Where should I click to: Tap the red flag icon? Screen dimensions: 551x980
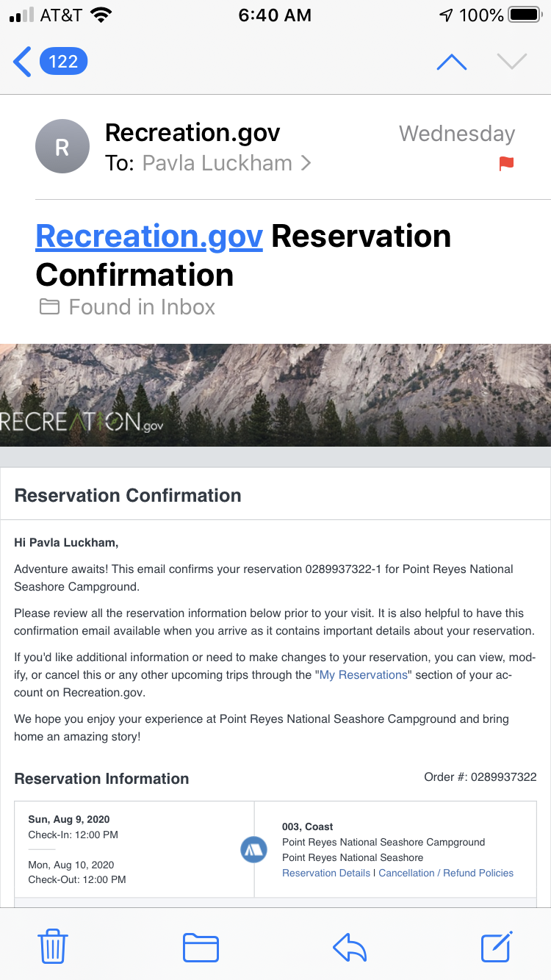(506, 164)
